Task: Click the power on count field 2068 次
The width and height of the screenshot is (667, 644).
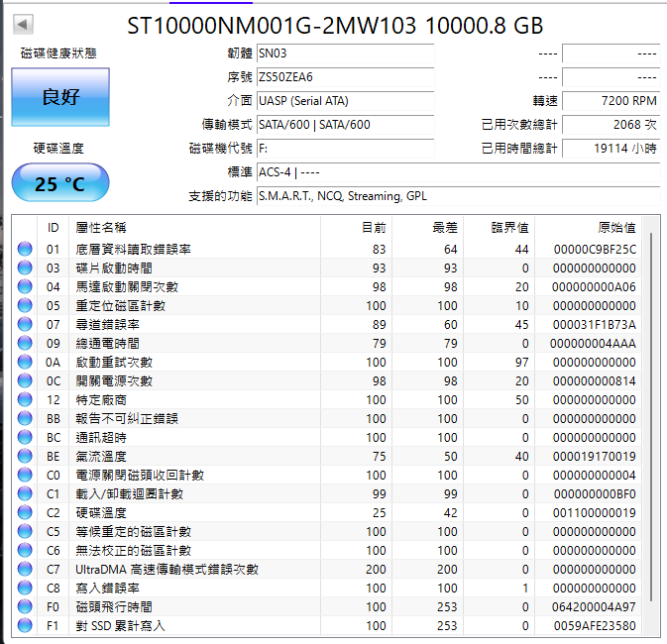Action: click(611, 125)
